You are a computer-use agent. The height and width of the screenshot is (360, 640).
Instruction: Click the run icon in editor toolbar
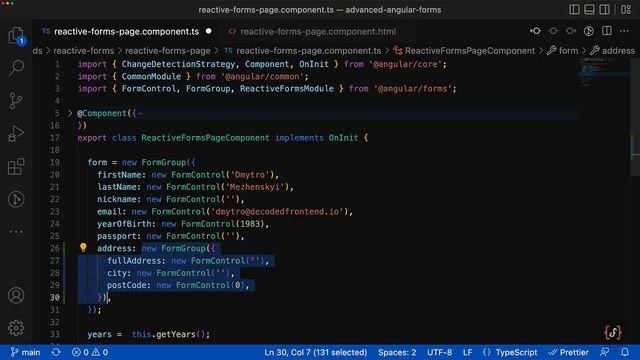pyautogui.click(x=589, y=31)
